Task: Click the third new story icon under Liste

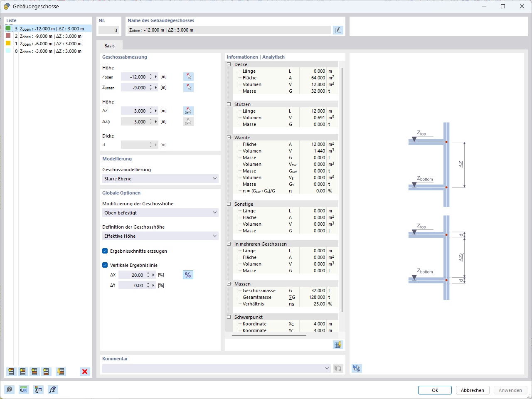Action: click(34, 372)
